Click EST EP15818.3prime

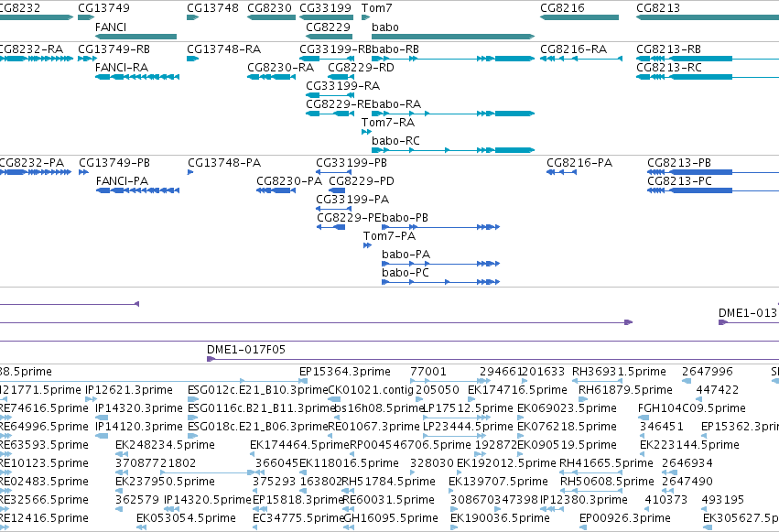[298, 500]
